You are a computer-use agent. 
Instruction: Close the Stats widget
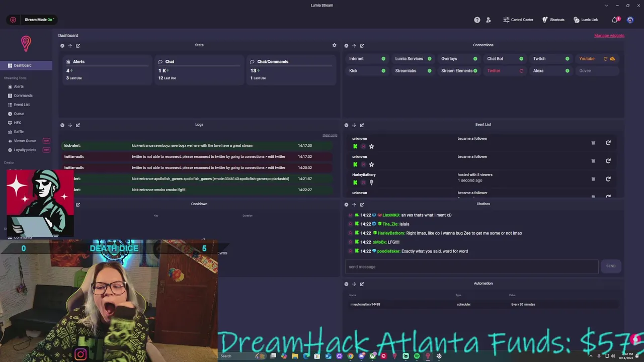click(62, 46)
